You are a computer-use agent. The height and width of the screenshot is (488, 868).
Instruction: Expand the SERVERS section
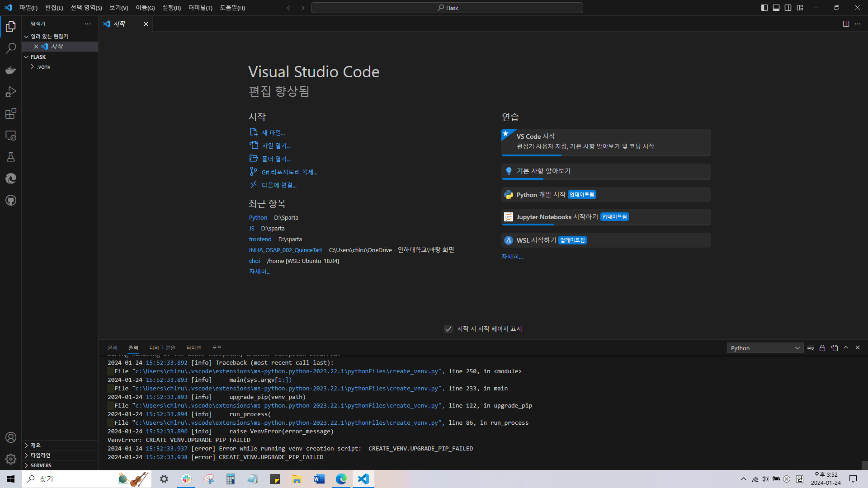pyautogui.click(x=60, y=465)
